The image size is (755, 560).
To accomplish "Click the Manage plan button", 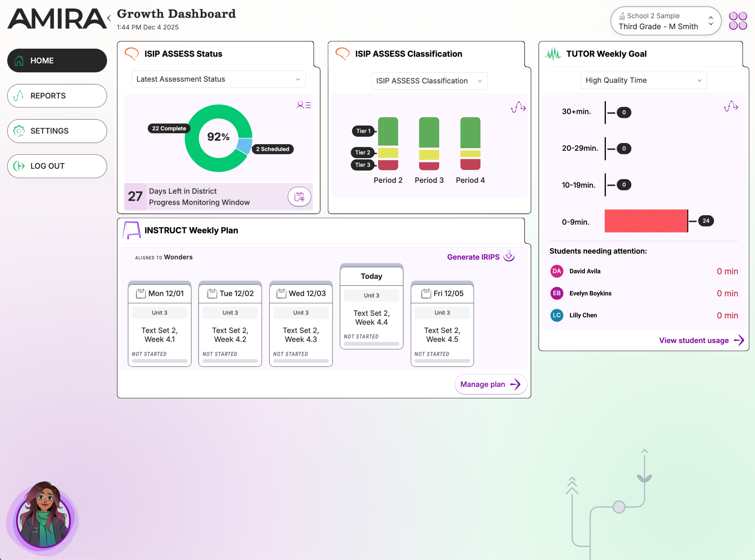I will pos(490,384).
